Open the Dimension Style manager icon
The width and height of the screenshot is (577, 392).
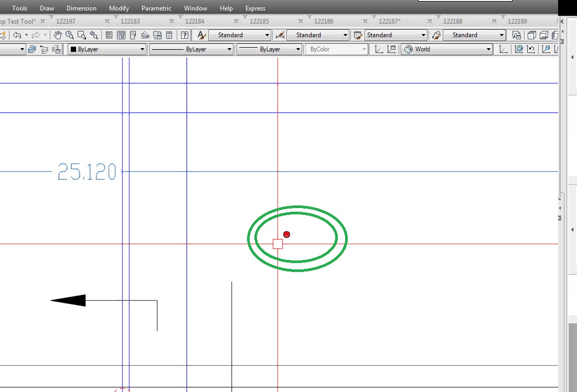click(280, 35)
